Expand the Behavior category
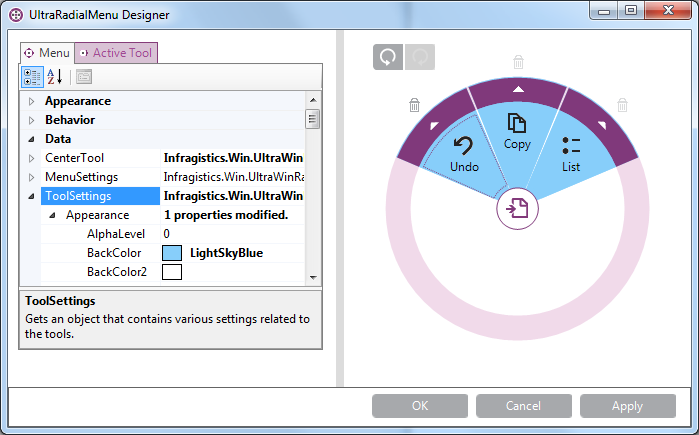 click(32, 120)
